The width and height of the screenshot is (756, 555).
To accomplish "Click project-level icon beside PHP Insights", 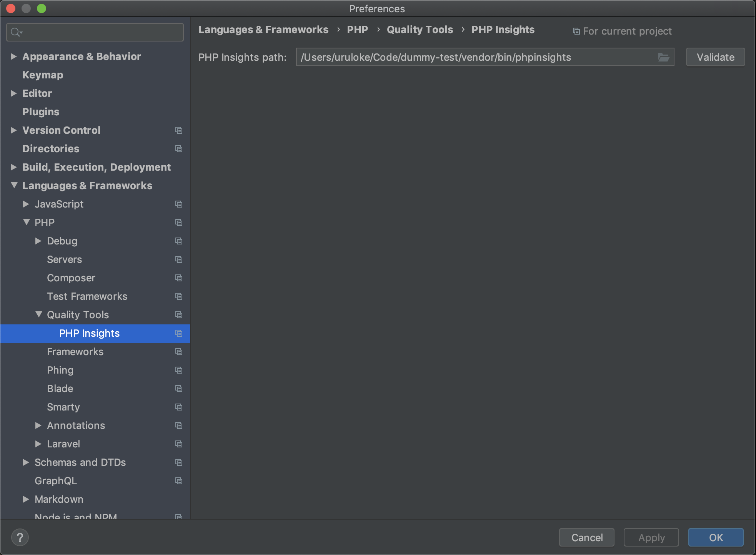I will 179,333.
